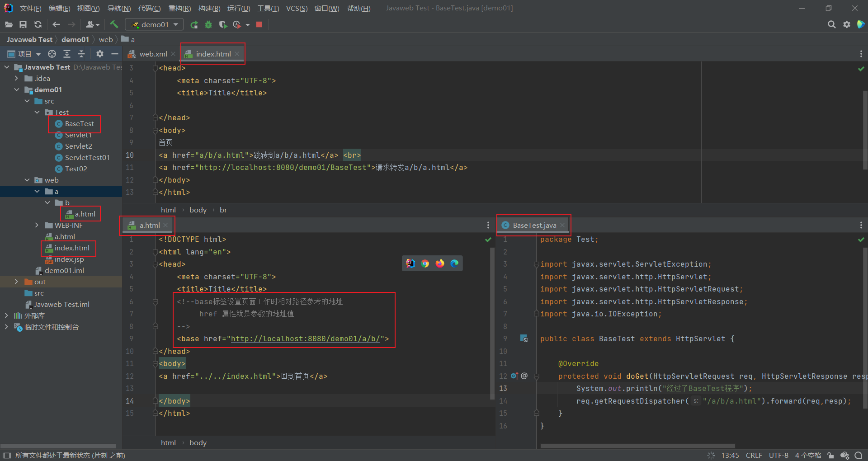Click web in the navigation breadcrumb

click(x=106, y=39)
